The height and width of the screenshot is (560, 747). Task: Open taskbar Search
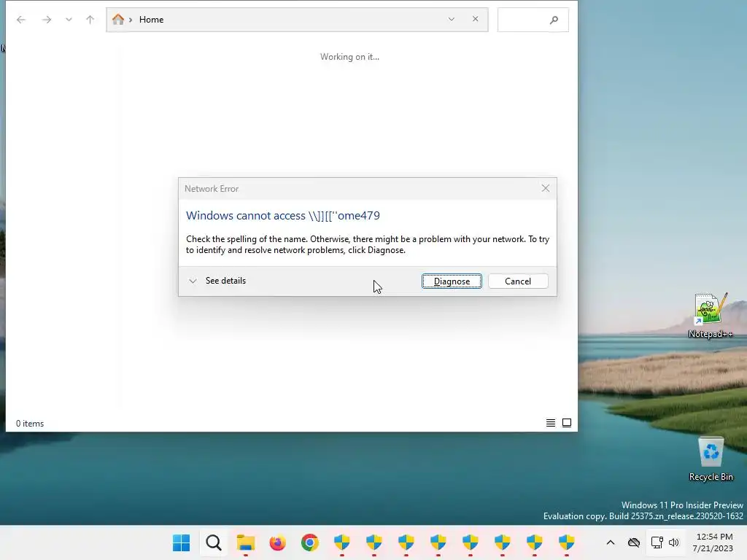pyautogui.click(x=214, y=542)
